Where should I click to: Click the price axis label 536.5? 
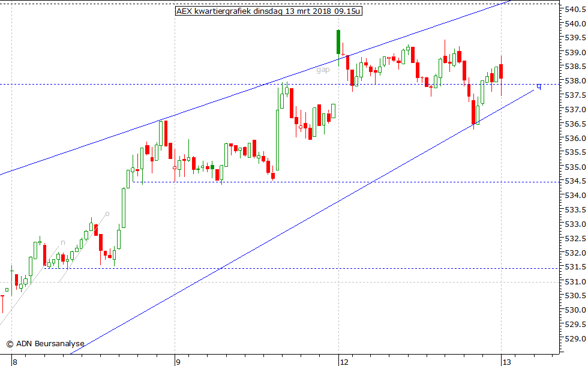575,124
